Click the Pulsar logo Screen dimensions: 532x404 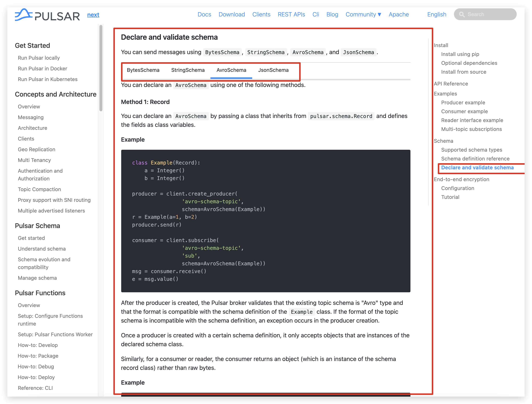click(x=47, y=15)
